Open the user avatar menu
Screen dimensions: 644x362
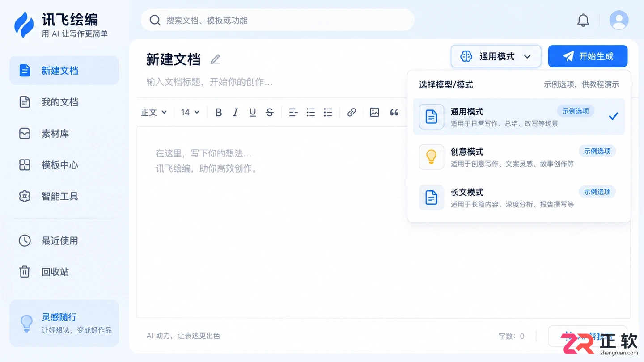(619, 20)
